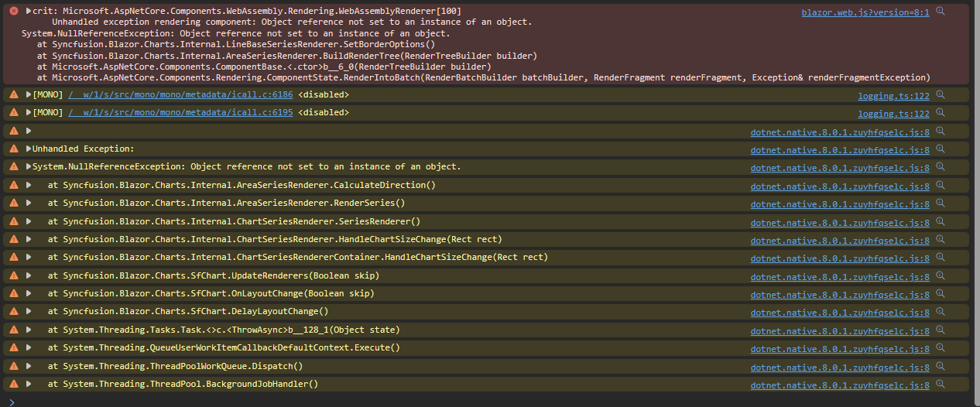Click magnifier icon beside blazor.web.js link
Image resolution: width=980 pixels, height=407 pixels.
point(941,12)
